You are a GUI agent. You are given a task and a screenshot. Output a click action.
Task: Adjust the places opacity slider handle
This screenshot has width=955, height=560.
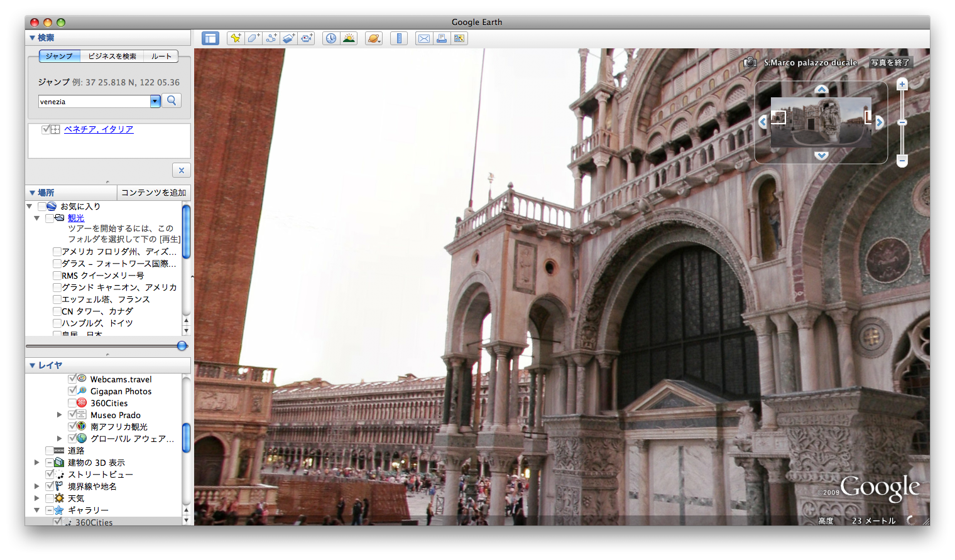(182, 346)
